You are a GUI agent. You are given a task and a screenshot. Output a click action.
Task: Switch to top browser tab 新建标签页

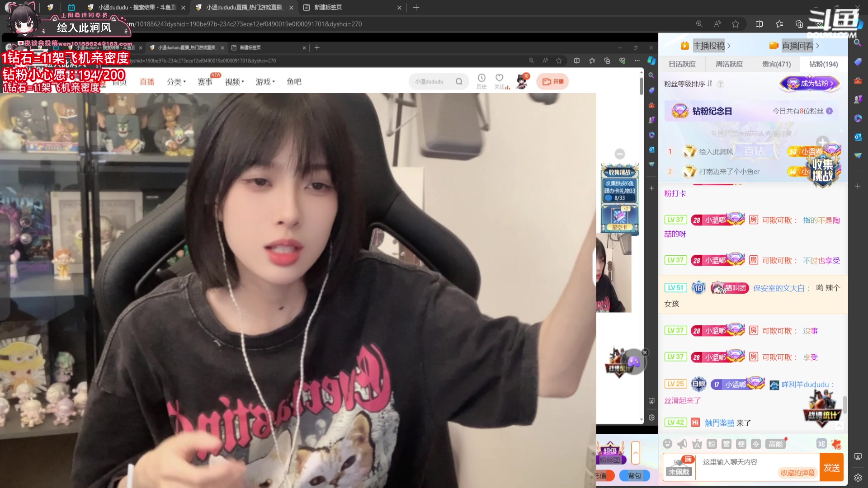tap(352, 7)
